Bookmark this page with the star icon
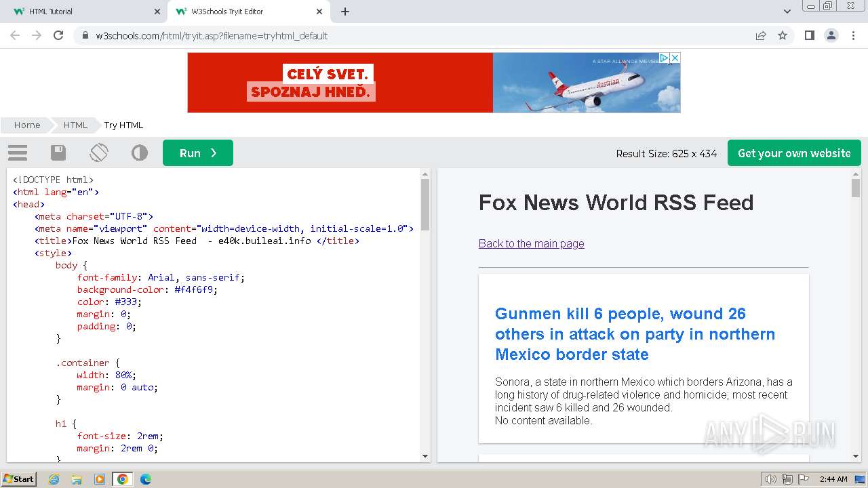Screen dimensions: 868x488 click(x=783, y=35)
